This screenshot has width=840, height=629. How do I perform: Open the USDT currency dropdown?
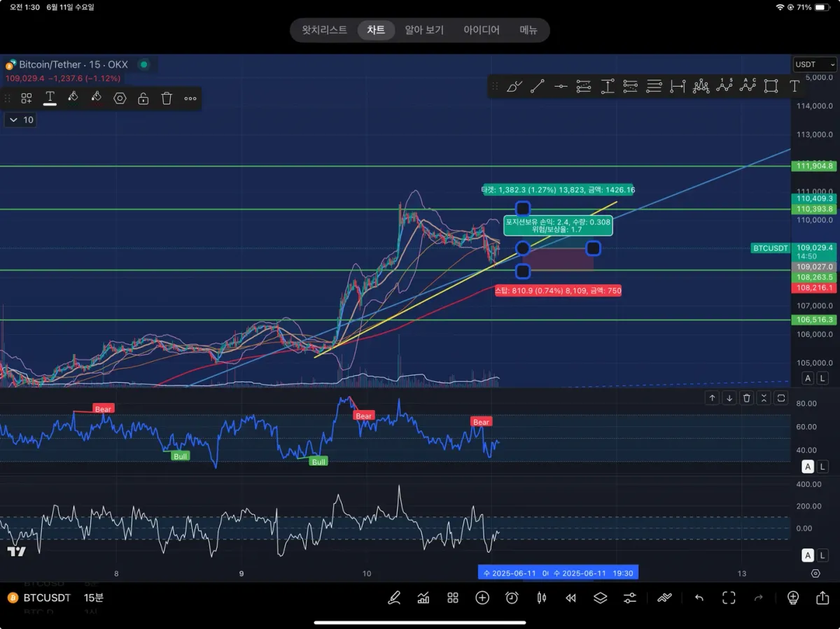point(815,64)
